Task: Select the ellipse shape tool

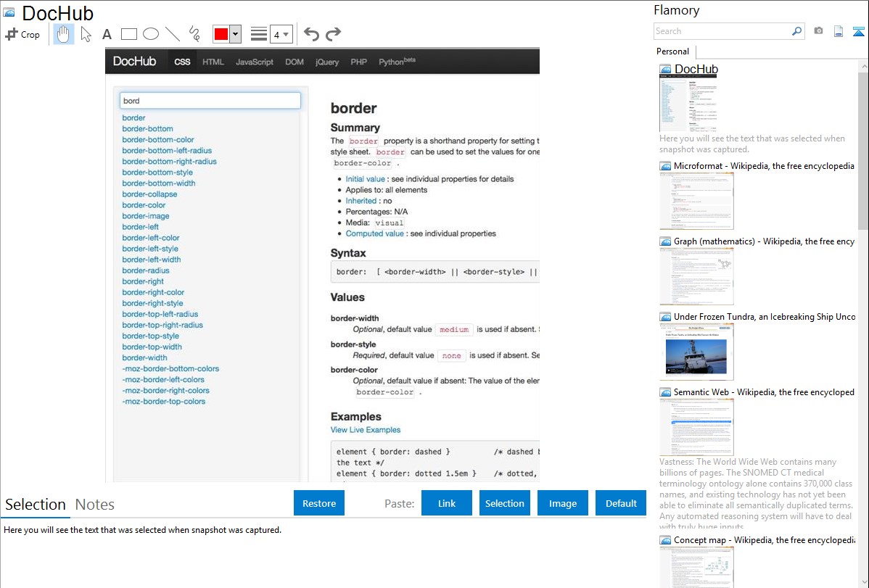Action: point(151,34)
